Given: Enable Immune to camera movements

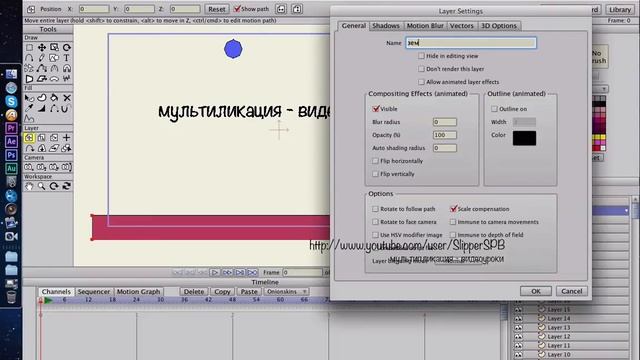Looking at the screenshot, I should pyautogui.click(x=453, y=222).
